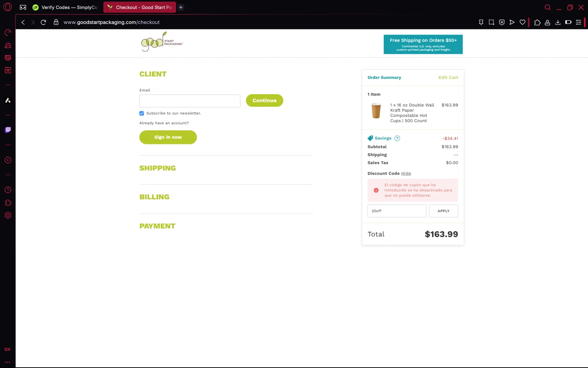Toggle the Subscribe to our newsletter checkbox
Image resolution: width=588 pixels, height=368 pixels.
142,113
